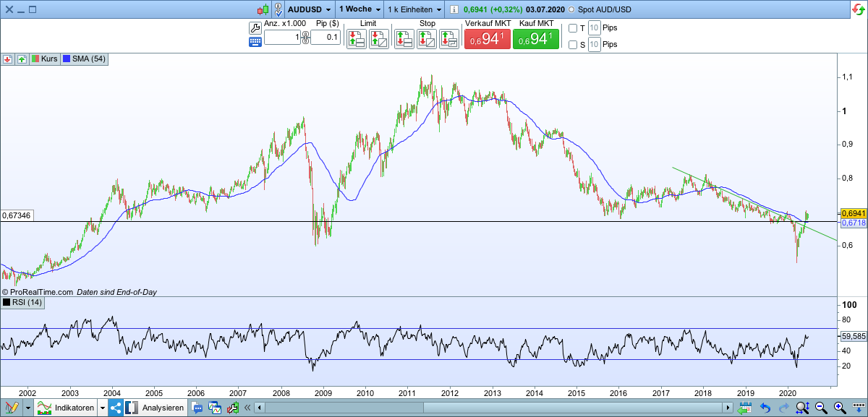Click the second Stop order icon
868x417 pixels.
point(427,38)
